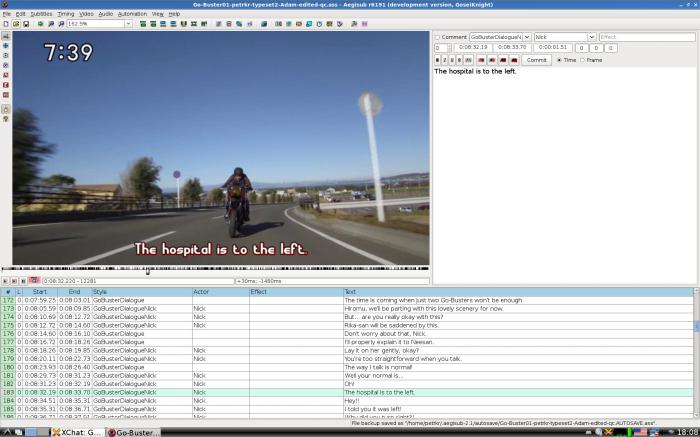Image resolution: width=700 pixels, height=437 pixels.
Task: Open the Help menu
Action: point(174,14)
